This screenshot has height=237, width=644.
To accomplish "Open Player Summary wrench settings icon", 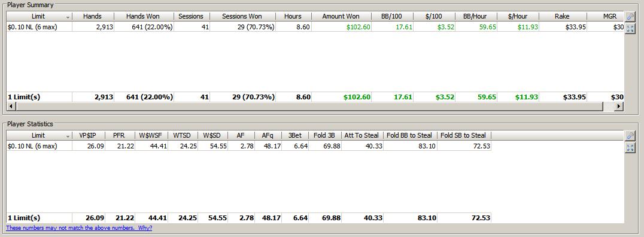I will 630,16.
